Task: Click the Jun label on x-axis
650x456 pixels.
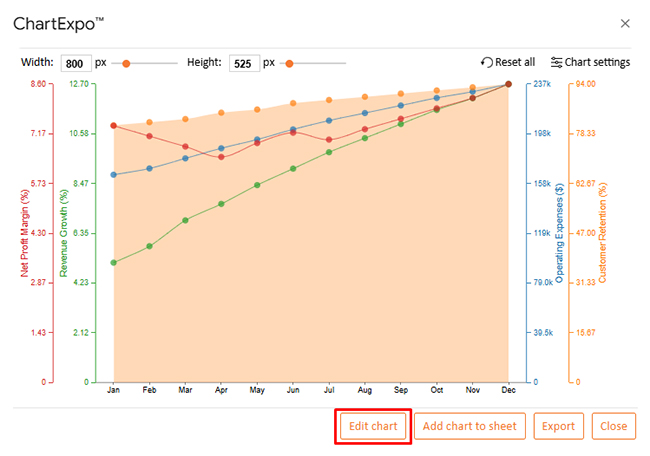Action: tap(292, 390)
